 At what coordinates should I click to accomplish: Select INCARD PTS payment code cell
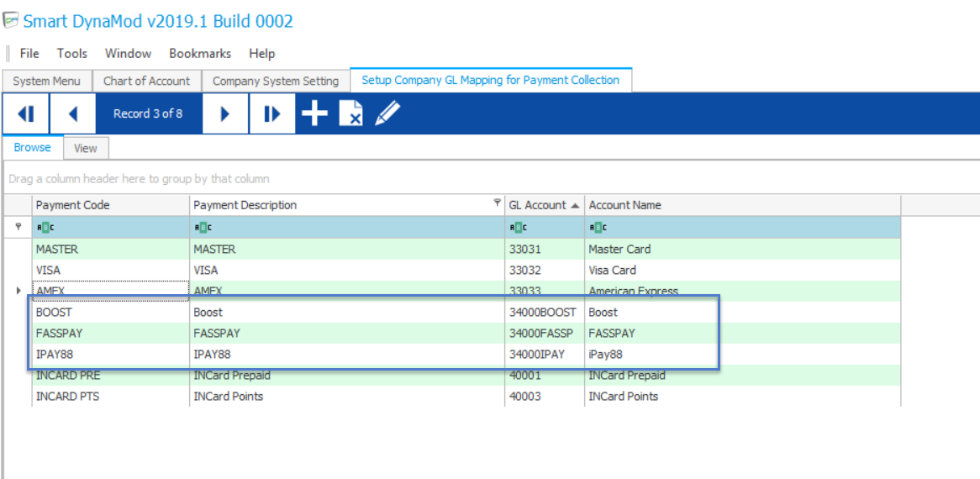[x=111, y=397]
